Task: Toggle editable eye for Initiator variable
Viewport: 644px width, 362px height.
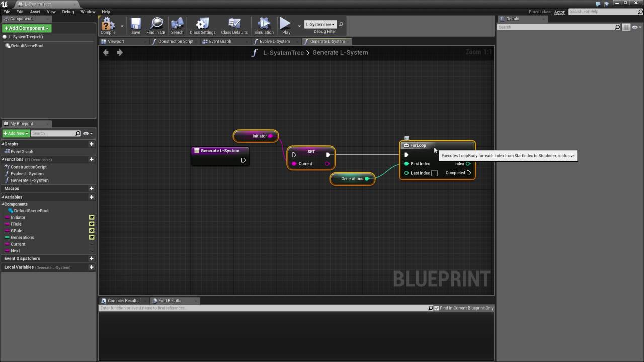Action: [x=92, y=217]
